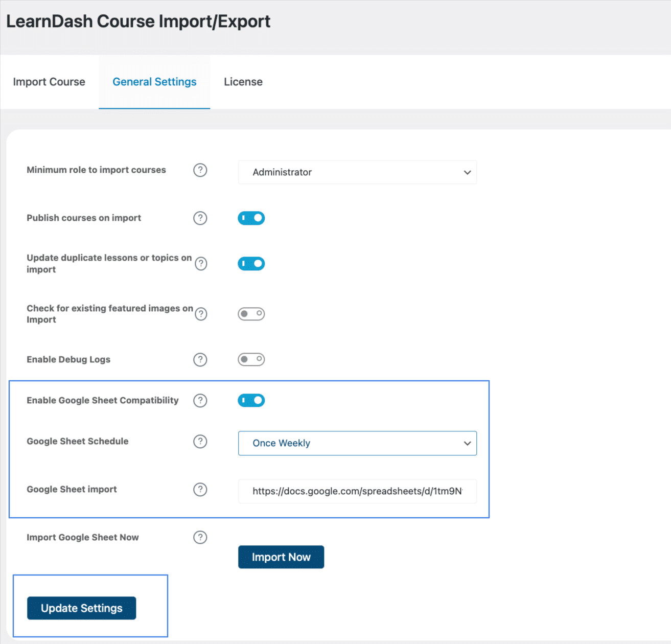The width and height of the screenshot is (671, 644).
Task: Disable Update duplicate lessons or topics switch
Action: (x=251, y=264)
